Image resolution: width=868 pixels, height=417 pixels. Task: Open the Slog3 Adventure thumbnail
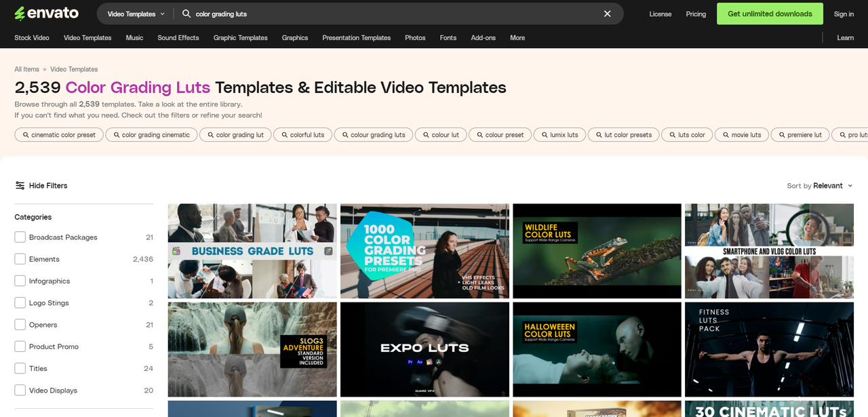click(x=252, y=349)
